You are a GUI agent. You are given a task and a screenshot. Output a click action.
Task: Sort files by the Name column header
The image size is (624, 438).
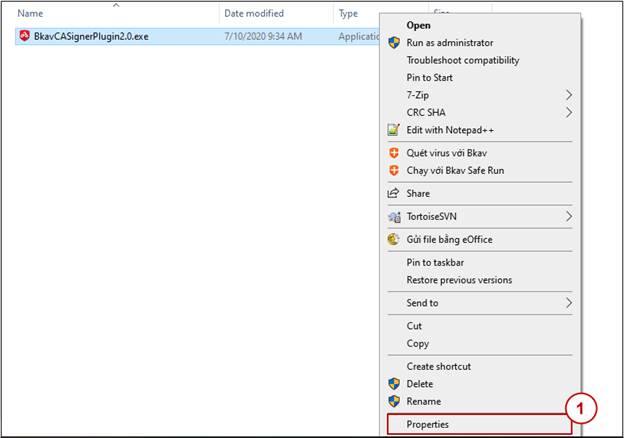31,14
